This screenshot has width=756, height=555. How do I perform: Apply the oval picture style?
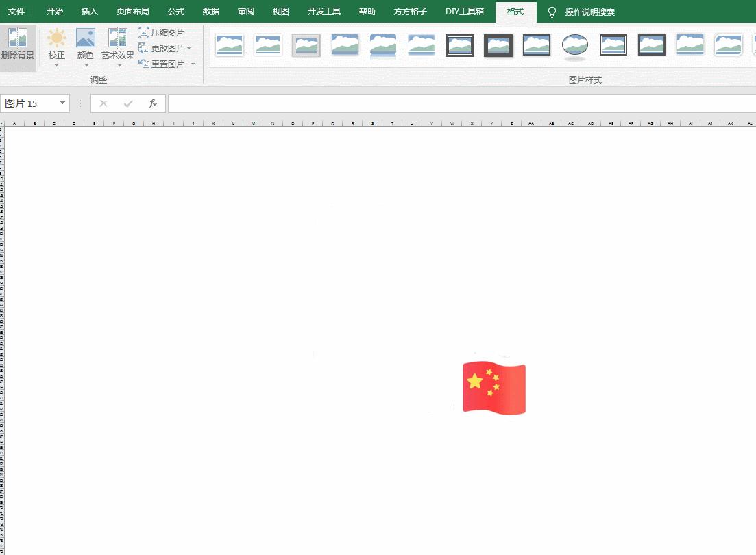pyautogui.click(x=575, y=46)
